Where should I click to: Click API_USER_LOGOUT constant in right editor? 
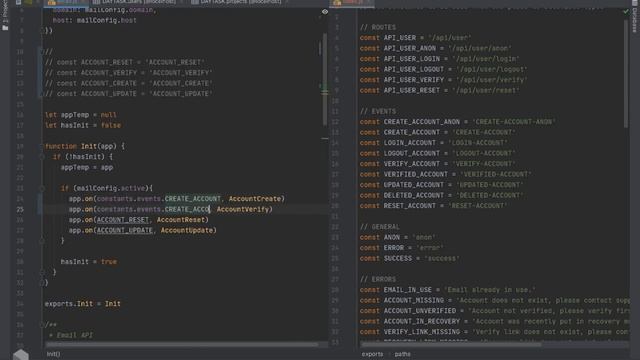[x=413, y=69]
